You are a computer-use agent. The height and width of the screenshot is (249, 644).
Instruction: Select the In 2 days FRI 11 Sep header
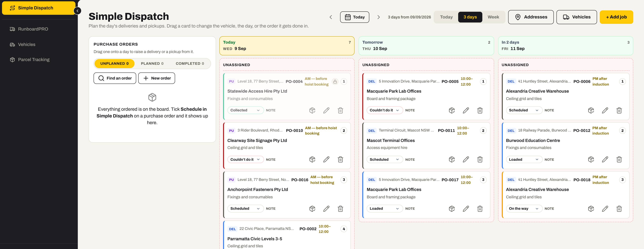click(566, 46)
